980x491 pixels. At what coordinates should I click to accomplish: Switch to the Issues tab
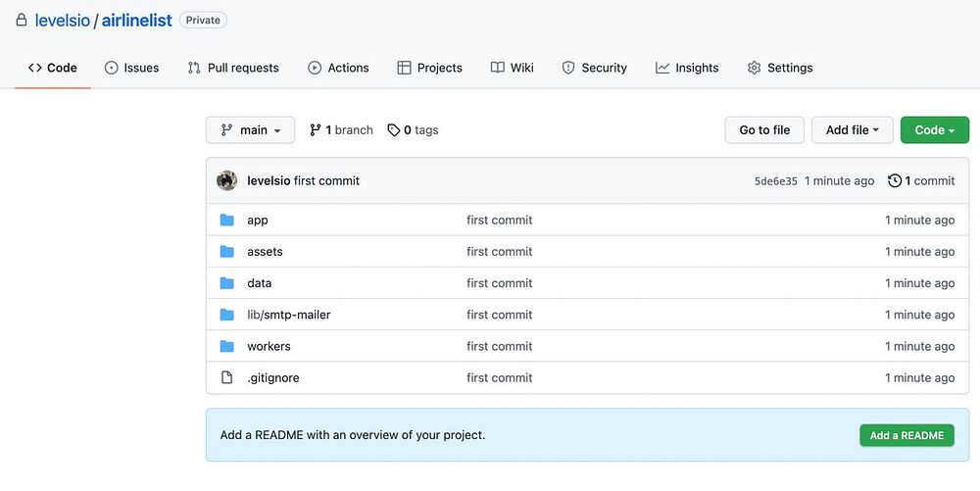pyautogui.click(x=131, y=68)
